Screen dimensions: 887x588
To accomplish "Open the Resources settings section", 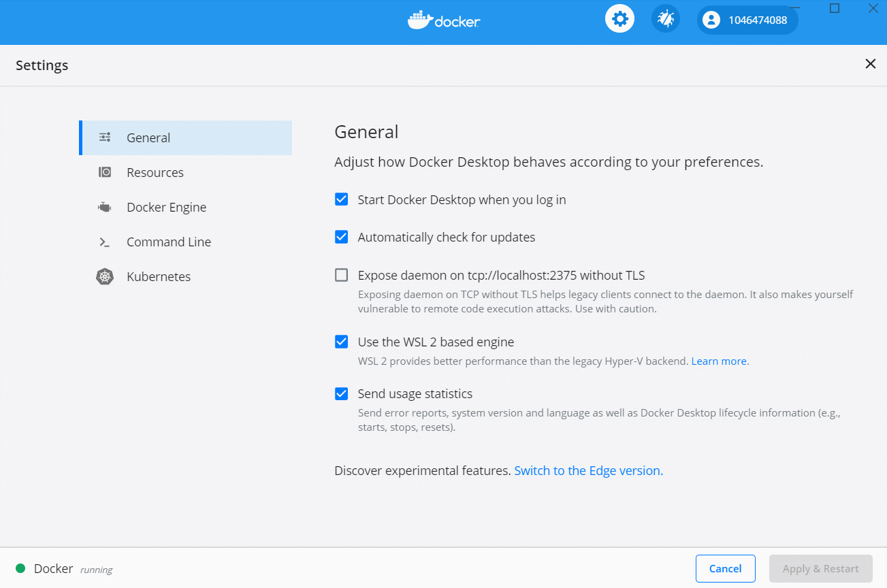I will (185, 172).
